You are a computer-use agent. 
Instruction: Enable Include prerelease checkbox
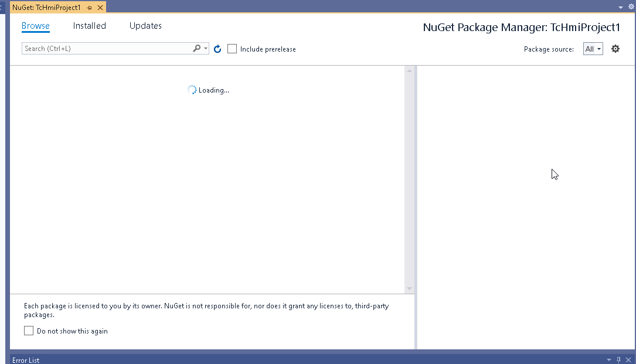232,49
